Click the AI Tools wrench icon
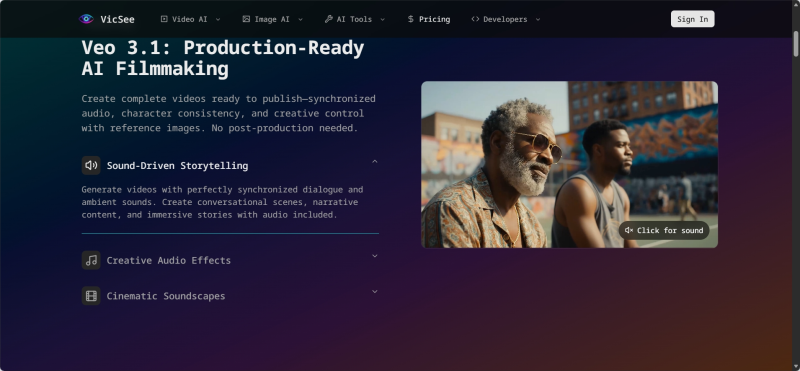The height and width of the screenshot is (371, 800). click(x=329, y=19)
